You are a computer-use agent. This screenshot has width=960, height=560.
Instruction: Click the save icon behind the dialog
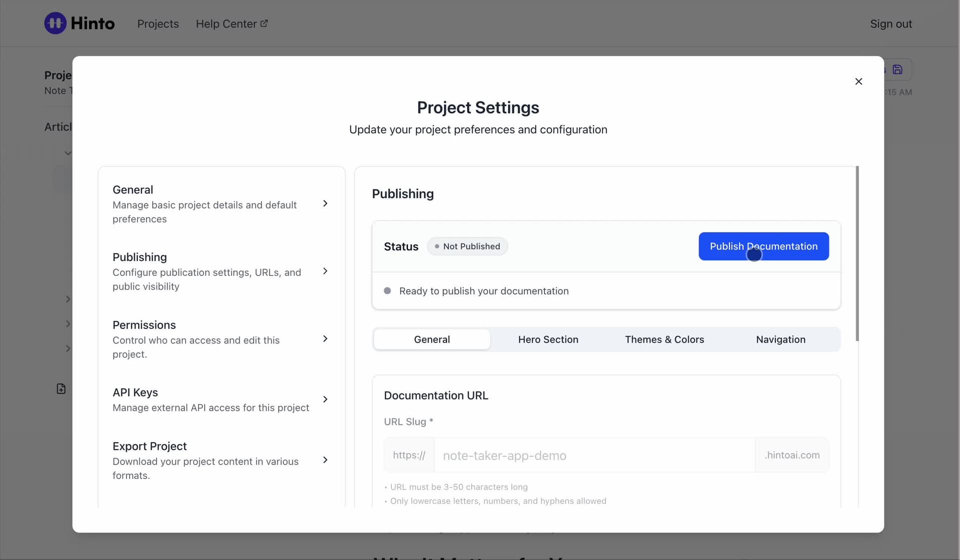point(897,69)
